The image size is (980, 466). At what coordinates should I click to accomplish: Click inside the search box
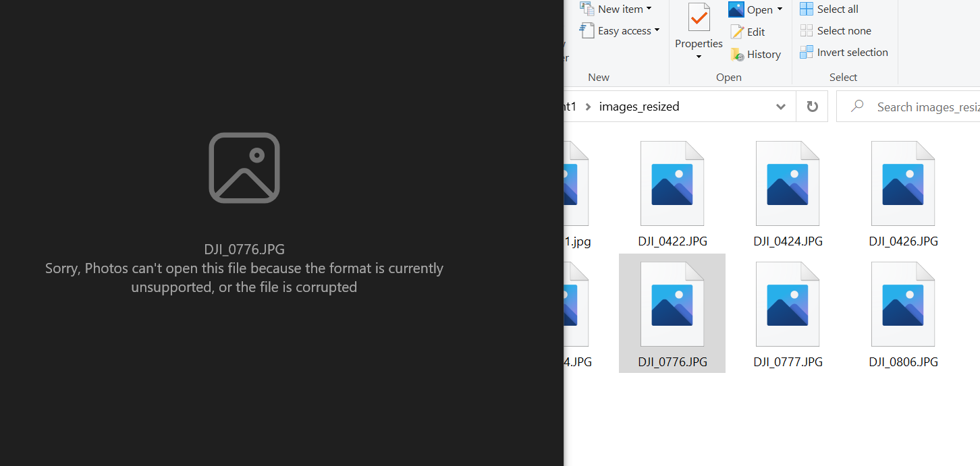tap(925, 107)
